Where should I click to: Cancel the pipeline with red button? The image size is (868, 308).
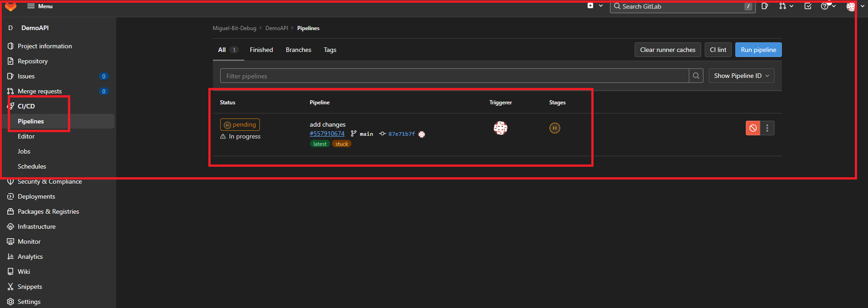pos(753,128)
